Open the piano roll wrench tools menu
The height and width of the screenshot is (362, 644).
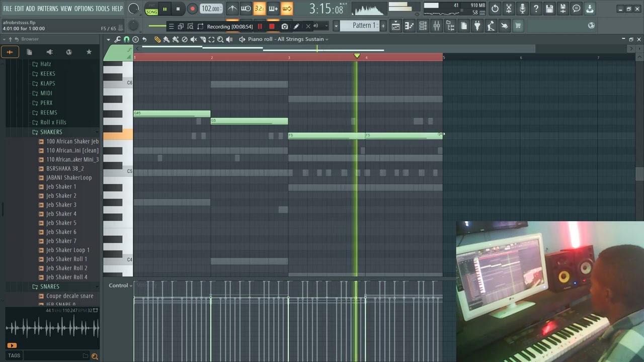(x=117, y=39)
